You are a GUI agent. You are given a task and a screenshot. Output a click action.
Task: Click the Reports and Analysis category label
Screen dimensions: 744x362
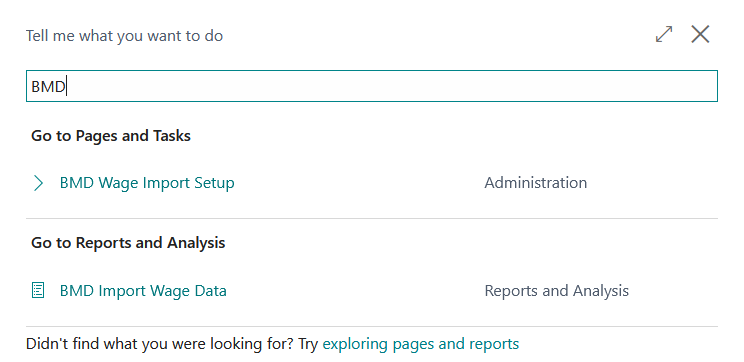coord(557,290)
